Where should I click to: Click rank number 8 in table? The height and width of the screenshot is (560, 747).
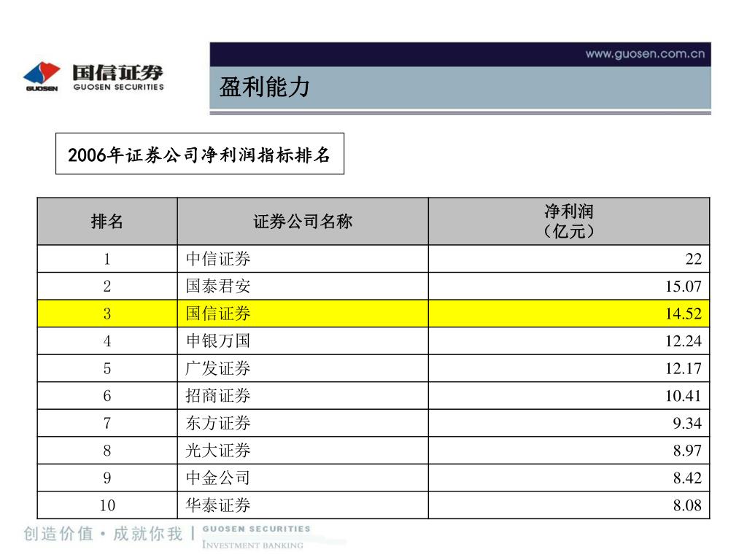click(107, 451)
